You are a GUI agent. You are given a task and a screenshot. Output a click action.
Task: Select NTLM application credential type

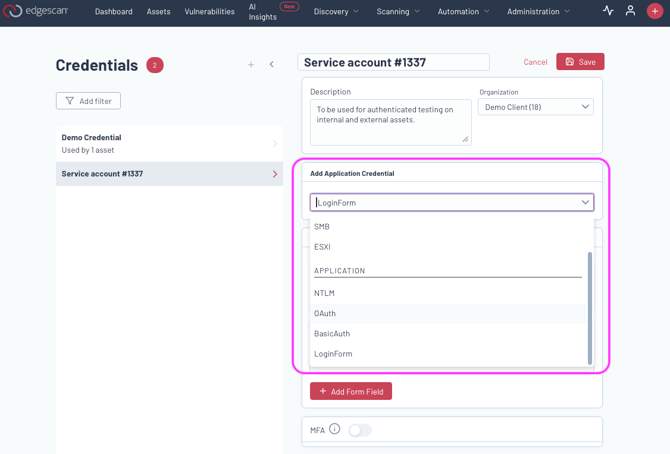324,293
